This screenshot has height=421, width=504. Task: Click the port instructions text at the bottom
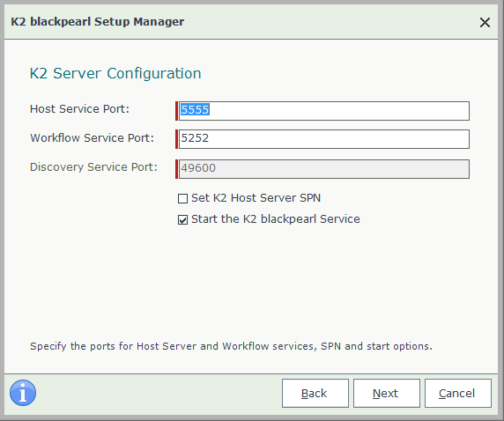[x=231, y=346]
